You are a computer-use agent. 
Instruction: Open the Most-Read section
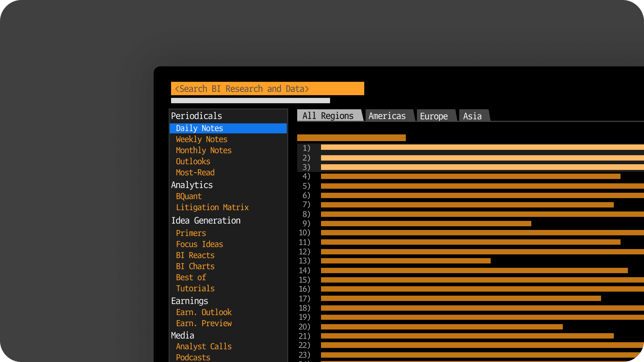[x=195, y=172]
